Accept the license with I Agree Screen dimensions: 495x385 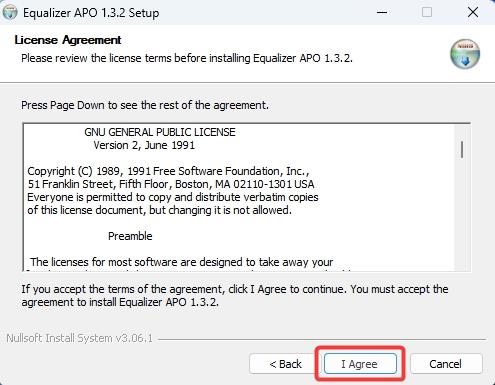click(360, 364)
